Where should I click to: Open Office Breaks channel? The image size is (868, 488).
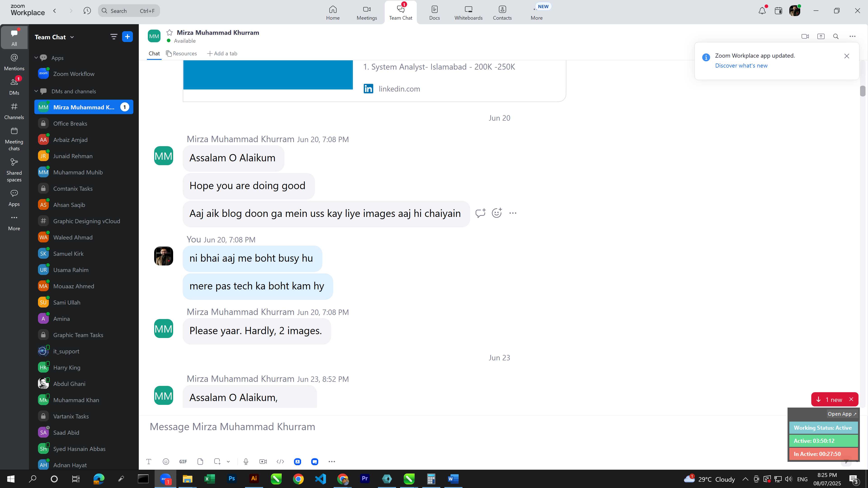pyautogui.click(x=84, y=124)
